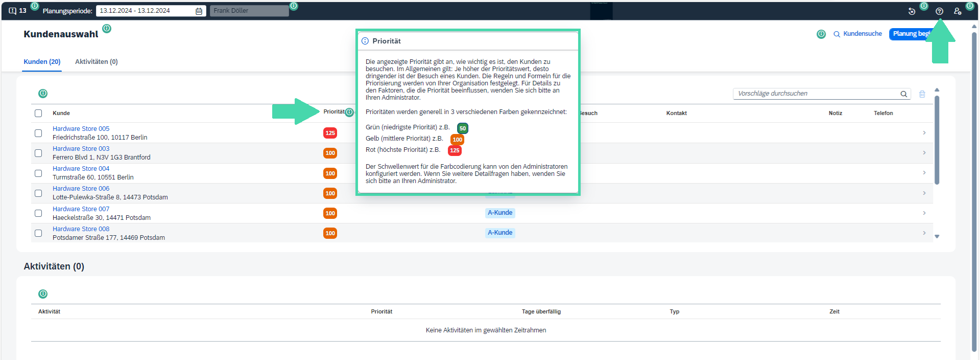The width and height of the screenshot is (980, 360).
Task: Click the info bubble above the Kunde table
Action: [x=43, y=94]
